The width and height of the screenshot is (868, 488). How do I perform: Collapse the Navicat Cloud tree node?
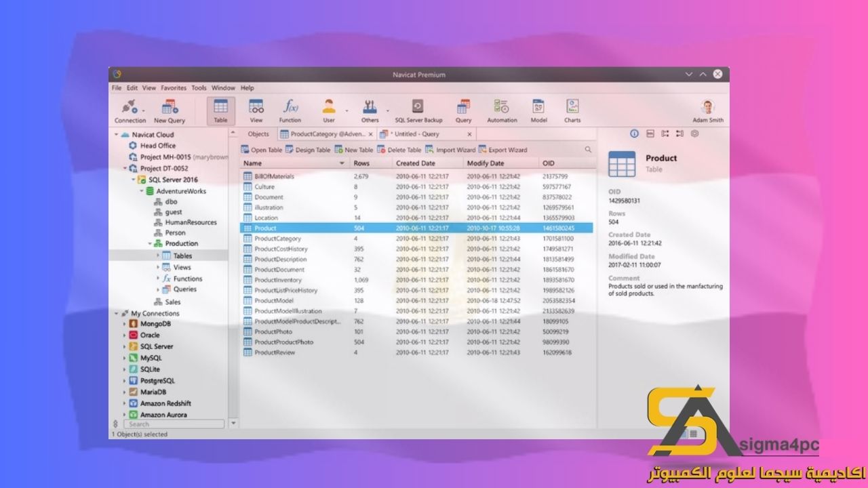coord(117,135)
